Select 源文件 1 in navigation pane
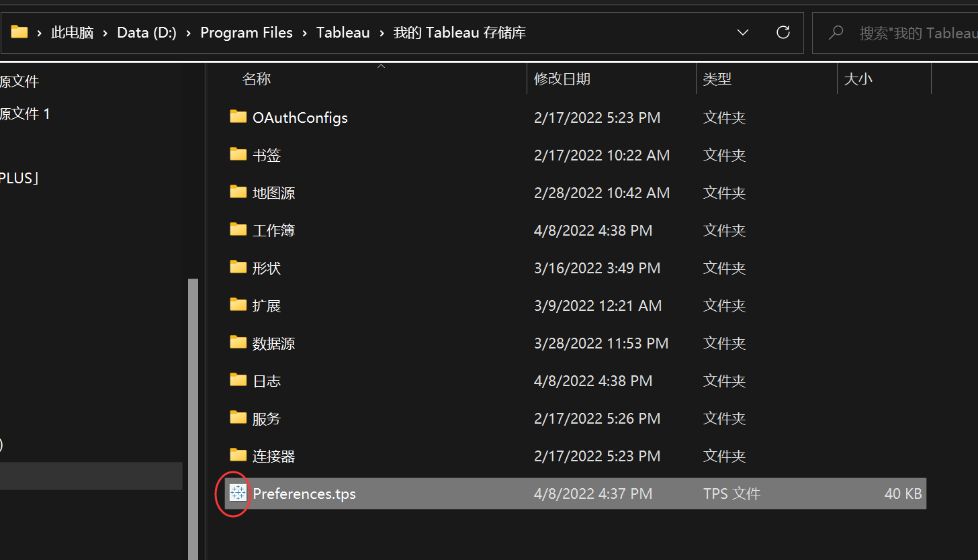 coord(25,113)
